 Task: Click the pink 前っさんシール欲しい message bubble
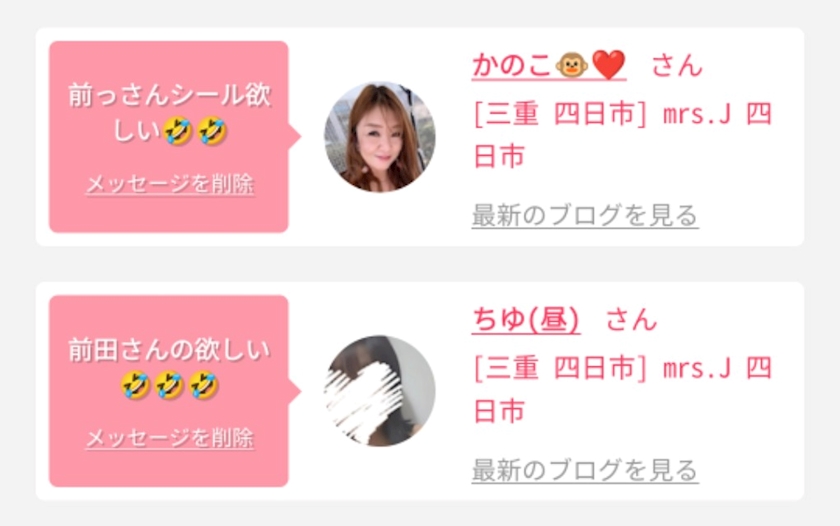point(169,137)
